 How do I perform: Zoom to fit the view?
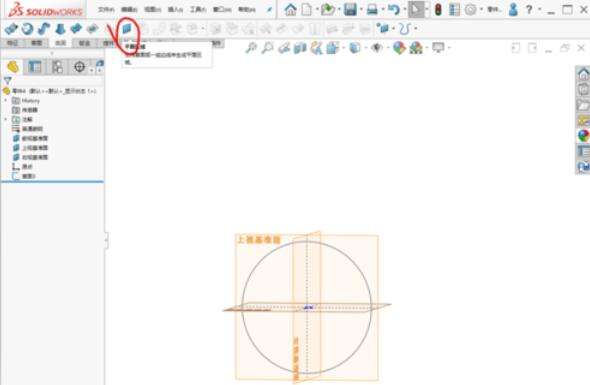pyautogui.click(x=251, y=48)
